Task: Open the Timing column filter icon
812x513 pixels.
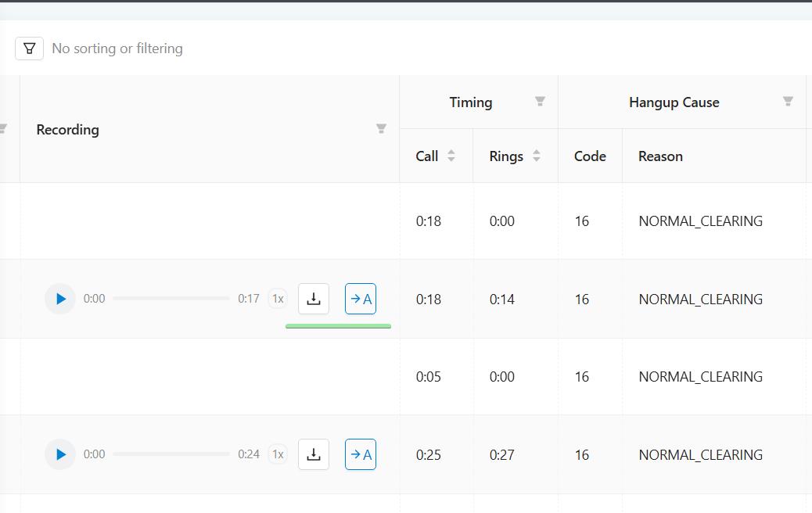Action: coord(540,102)
